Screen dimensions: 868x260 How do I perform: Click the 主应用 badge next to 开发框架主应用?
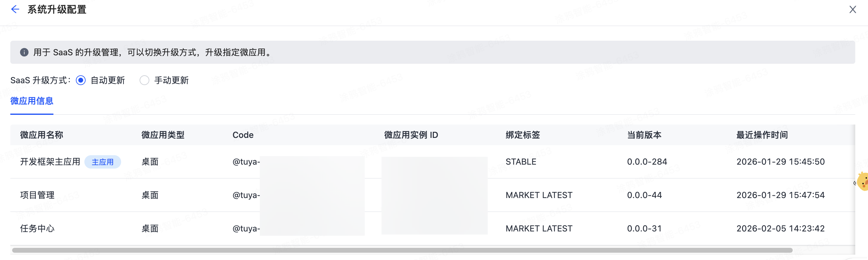pos(103,162)
